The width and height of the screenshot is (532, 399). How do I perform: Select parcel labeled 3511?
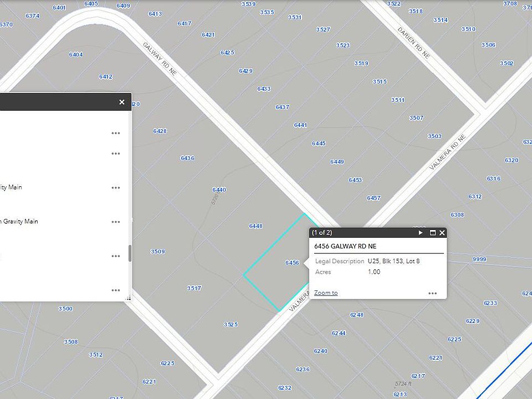[398, 100]
